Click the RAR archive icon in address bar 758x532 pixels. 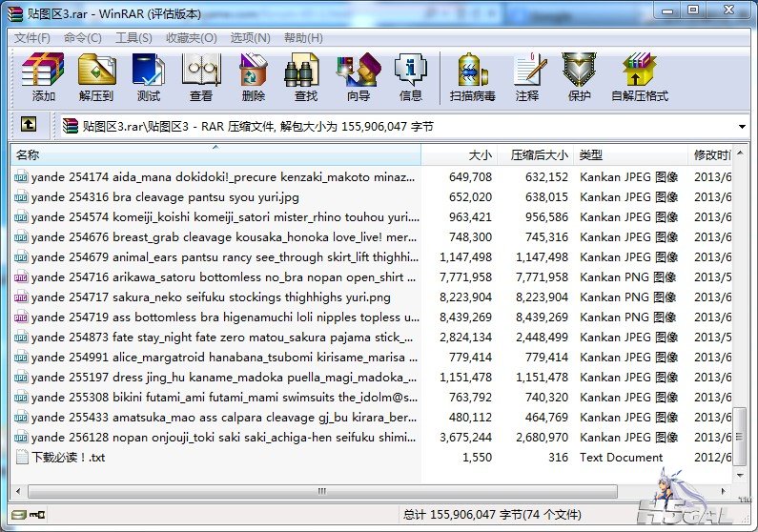click(71, 126)
